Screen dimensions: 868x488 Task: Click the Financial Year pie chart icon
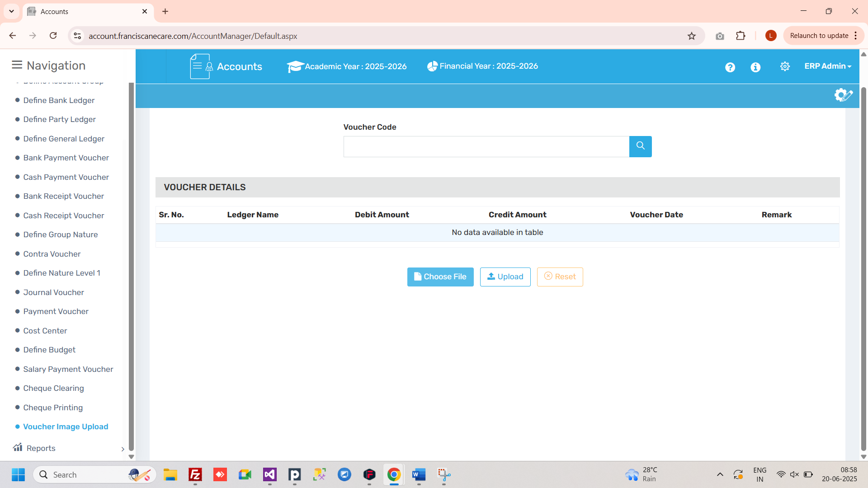pos(432,66)
